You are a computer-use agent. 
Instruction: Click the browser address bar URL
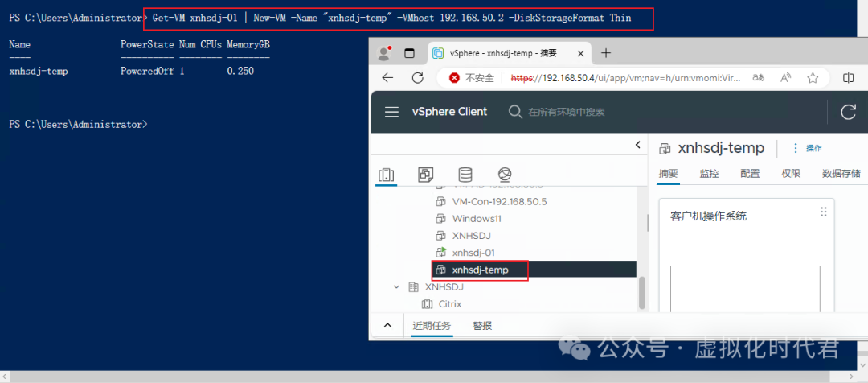coord(624,78)
